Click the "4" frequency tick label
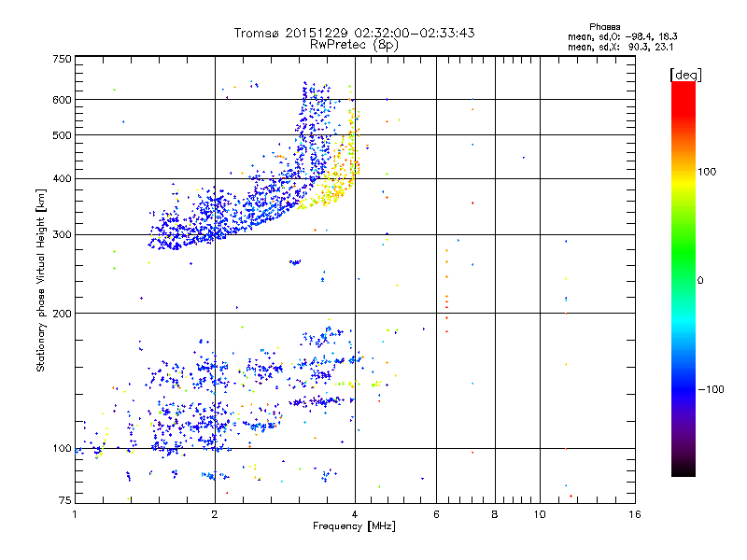 point(355,514)
